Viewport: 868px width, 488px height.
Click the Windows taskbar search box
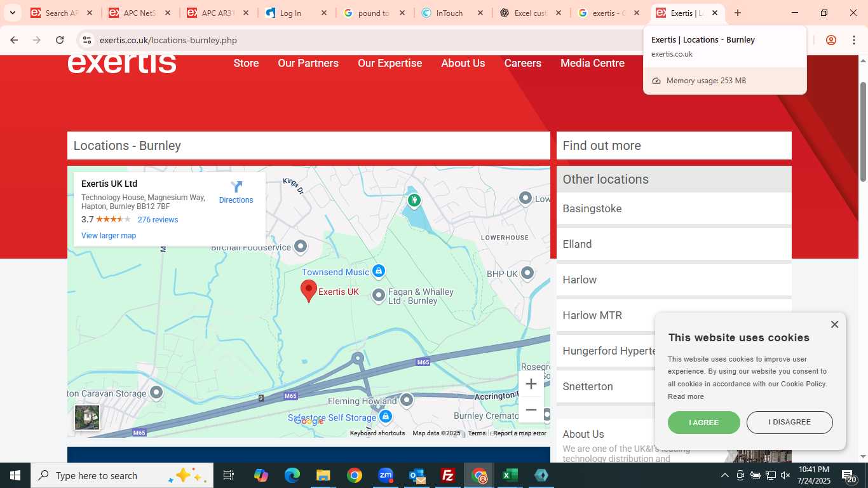point(121,475)
